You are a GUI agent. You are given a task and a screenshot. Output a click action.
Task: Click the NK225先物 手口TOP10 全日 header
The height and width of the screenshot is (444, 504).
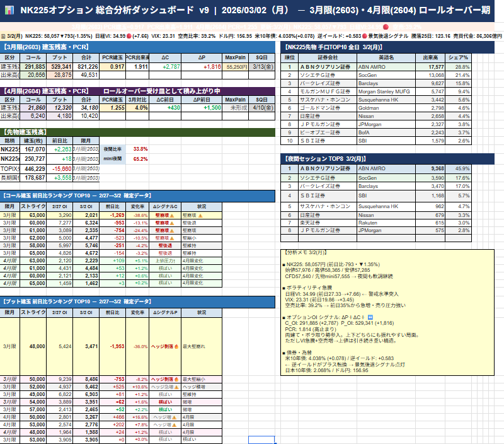coord(387,47)
